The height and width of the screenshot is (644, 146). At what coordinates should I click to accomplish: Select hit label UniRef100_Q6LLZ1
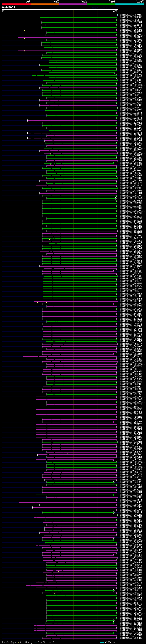131,600
